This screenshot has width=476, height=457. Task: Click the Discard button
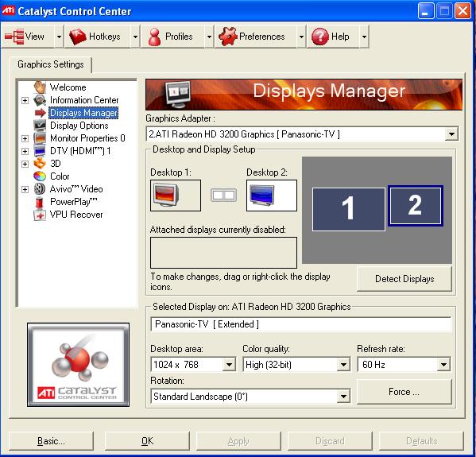[330, 441]
